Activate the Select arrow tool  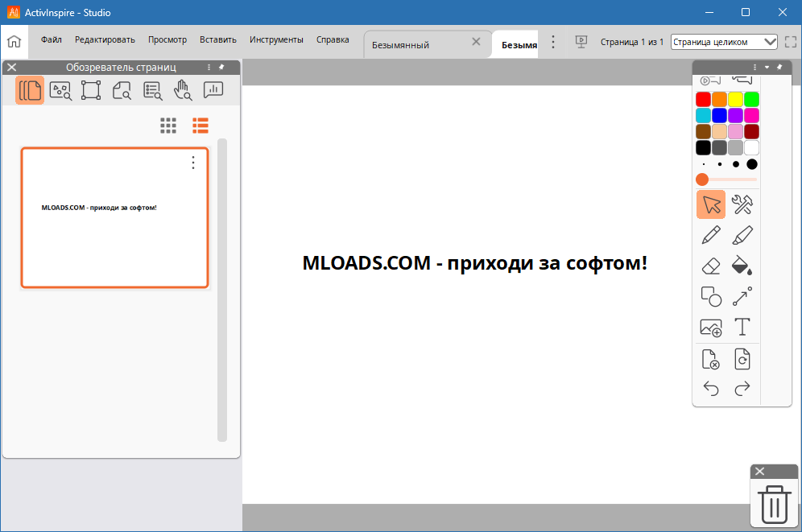click(711, 204)
